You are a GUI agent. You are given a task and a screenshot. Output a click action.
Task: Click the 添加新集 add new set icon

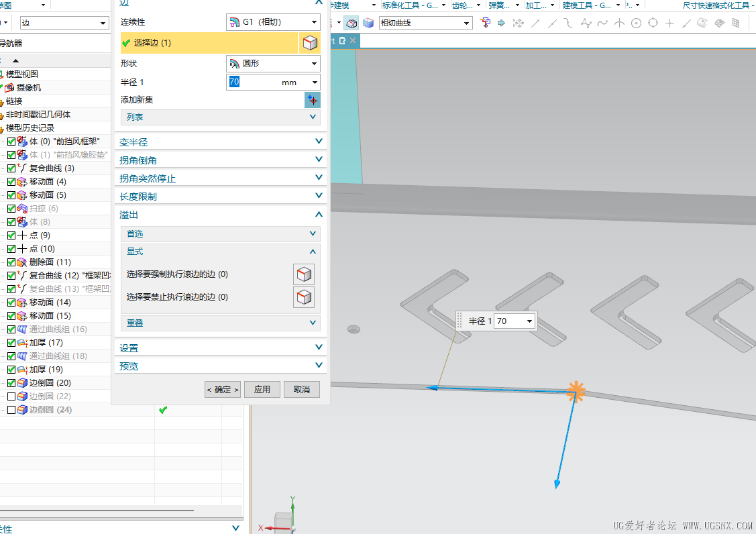[312, 100]
